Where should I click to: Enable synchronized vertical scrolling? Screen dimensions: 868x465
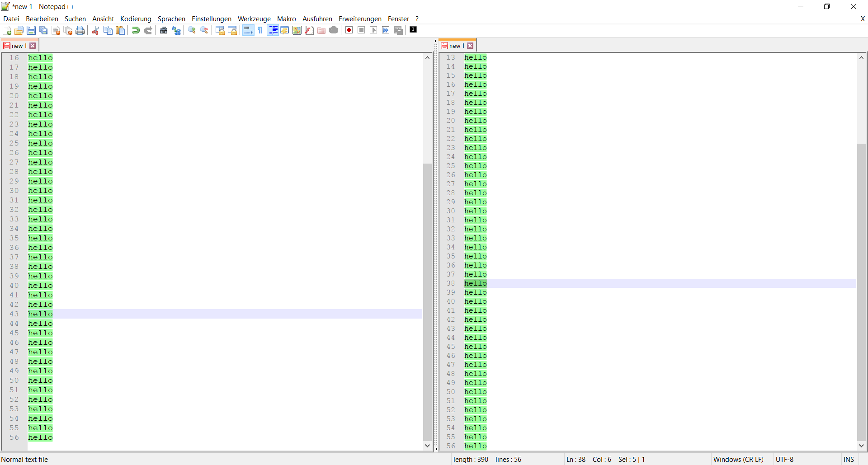220,30
